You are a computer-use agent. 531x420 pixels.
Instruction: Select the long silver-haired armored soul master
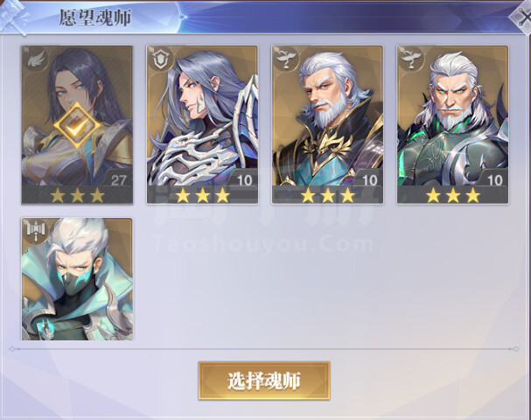(x=202, y=124)
